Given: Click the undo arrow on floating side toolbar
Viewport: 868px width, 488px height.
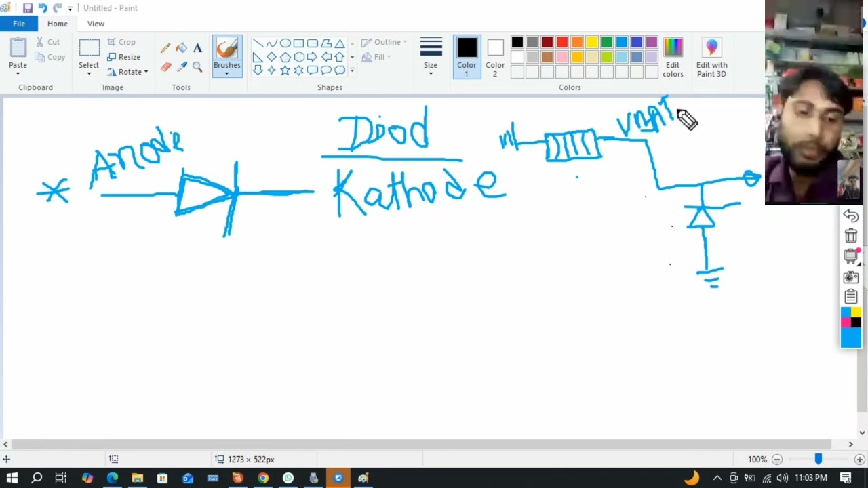Looking at the screenshot, I should tap(851, 216).
